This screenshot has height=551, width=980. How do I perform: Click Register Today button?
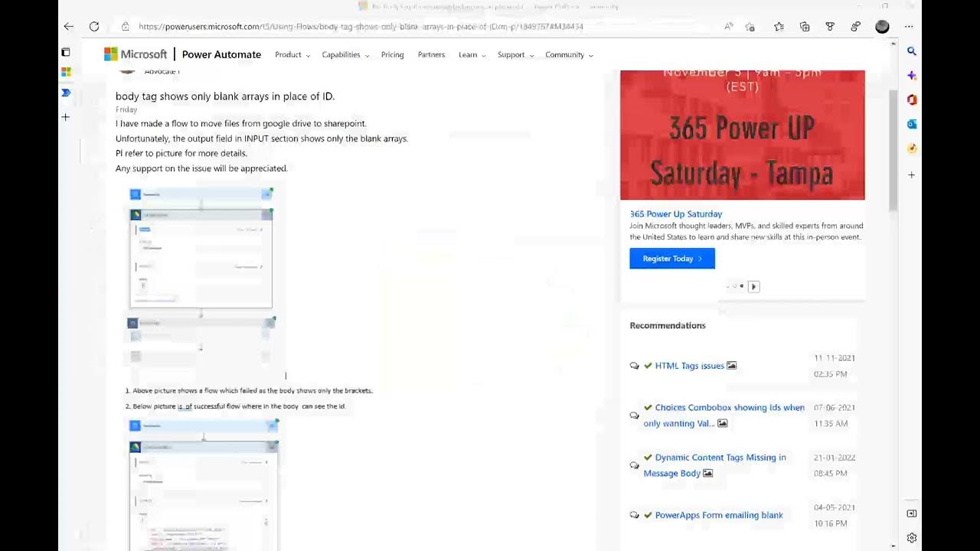(x=672, y=259)
